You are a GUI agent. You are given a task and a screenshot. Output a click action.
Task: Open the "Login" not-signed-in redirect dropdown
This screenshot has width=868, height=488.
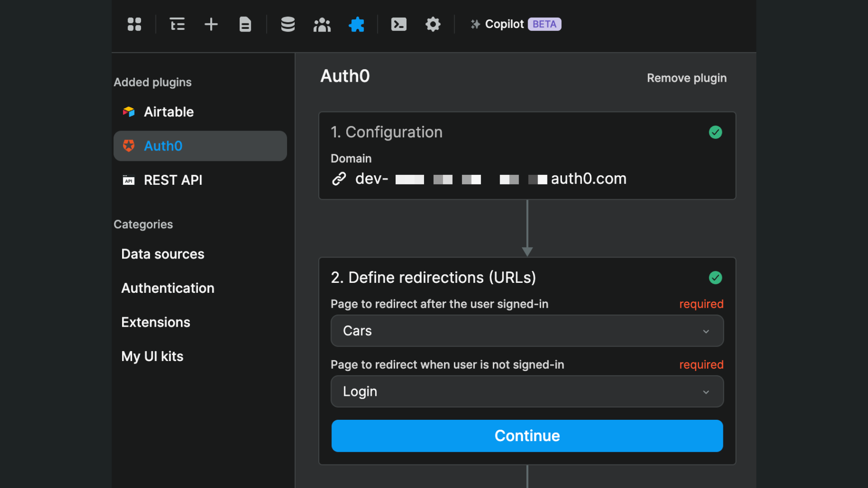coord(527,391)
